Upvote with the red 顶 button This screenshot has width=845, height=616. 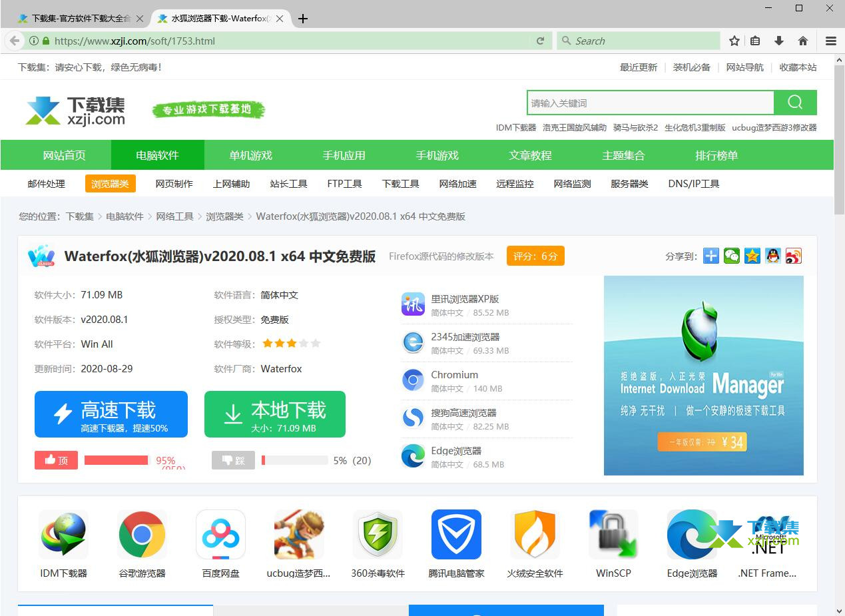coord(56,460)
